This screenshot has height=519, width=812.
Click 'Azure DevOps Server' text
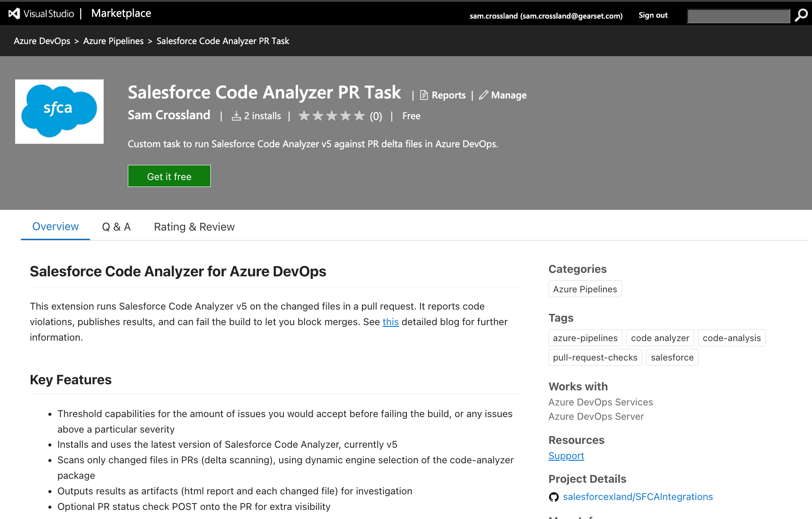596,416
